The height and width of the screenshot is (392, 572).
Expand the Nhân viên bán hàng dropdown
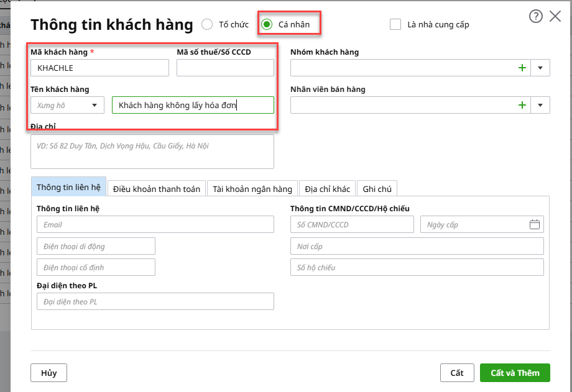point(540,105)
